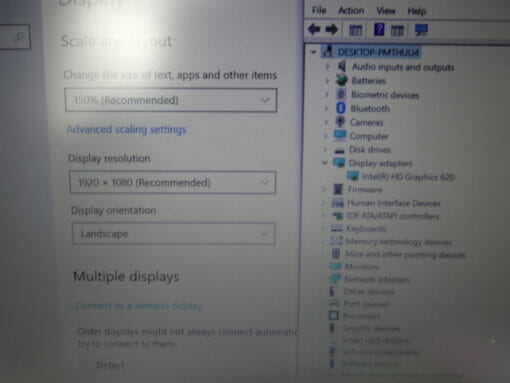Click the Scan for hardware changes monitor icon

(x=421, y=30)
